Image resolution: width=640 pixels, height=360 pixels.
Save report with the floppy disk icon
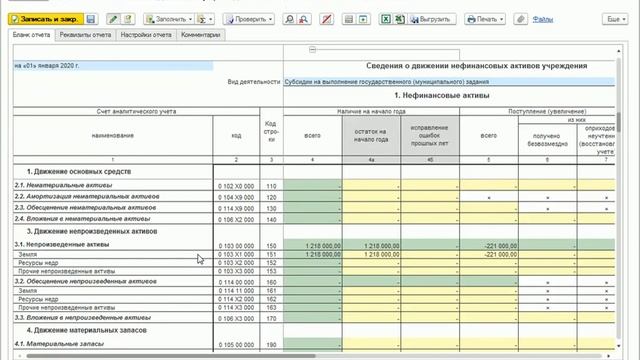pyautogui.click(x=91, y=19)
